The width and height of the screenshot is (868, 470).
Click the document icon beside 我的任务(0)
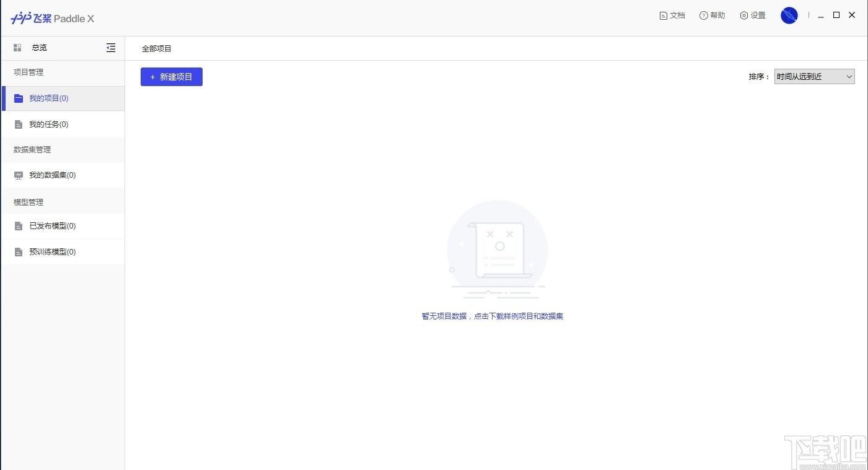point(19,124)
